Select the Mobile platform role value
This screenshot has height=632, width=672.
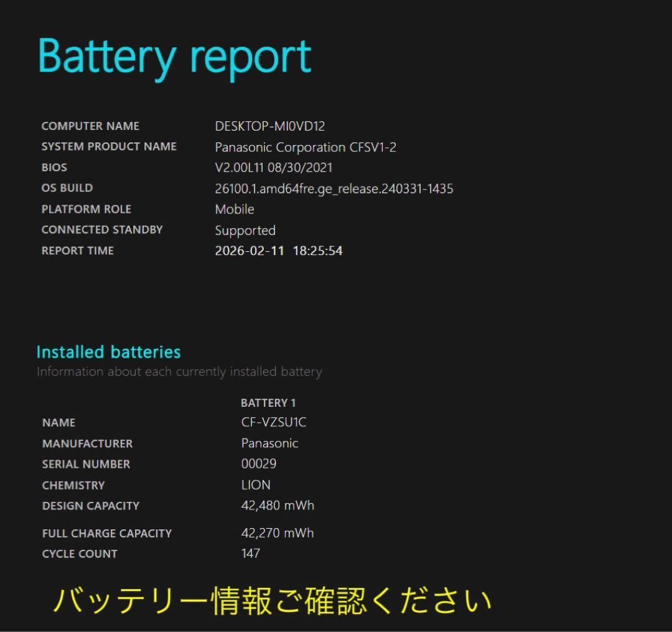click(235, 209)
